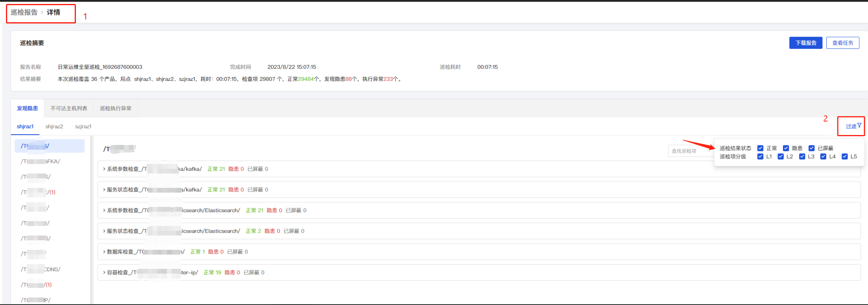
Task: Expand the 容器检查 row
Action: click(x=104, y=272)
